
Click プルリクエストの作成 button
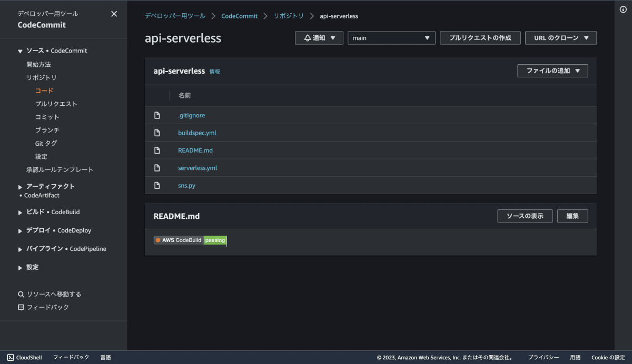(480, 38)
